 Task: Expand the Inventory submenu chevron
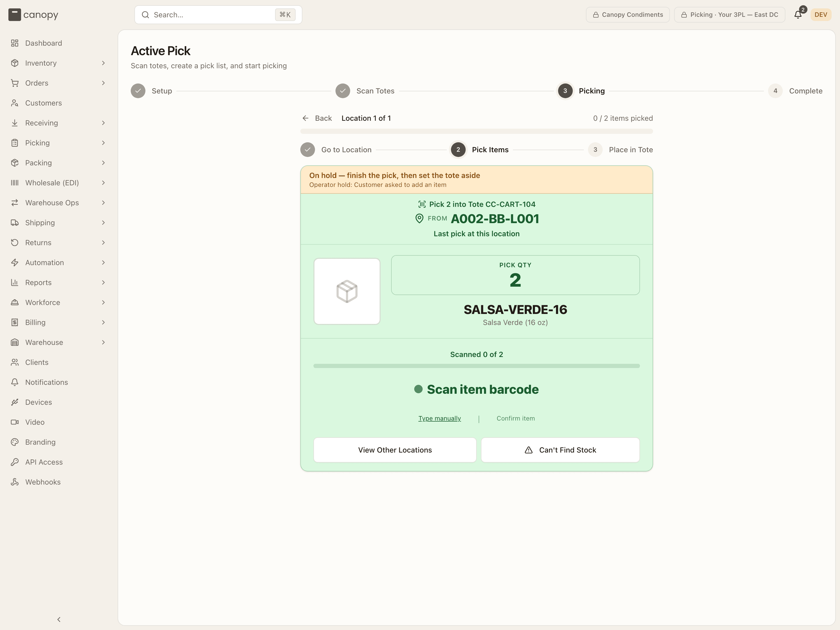(x=103, y=63)
